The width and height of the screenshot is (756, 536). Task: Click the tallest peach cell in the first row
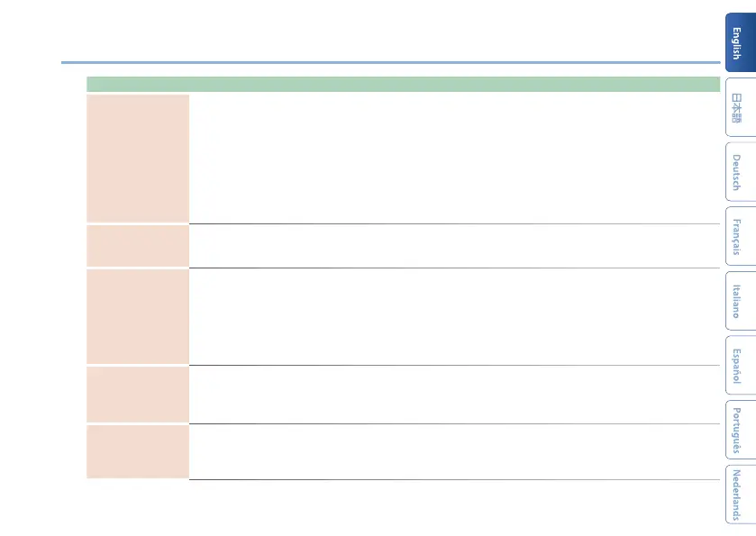[138, 158]
